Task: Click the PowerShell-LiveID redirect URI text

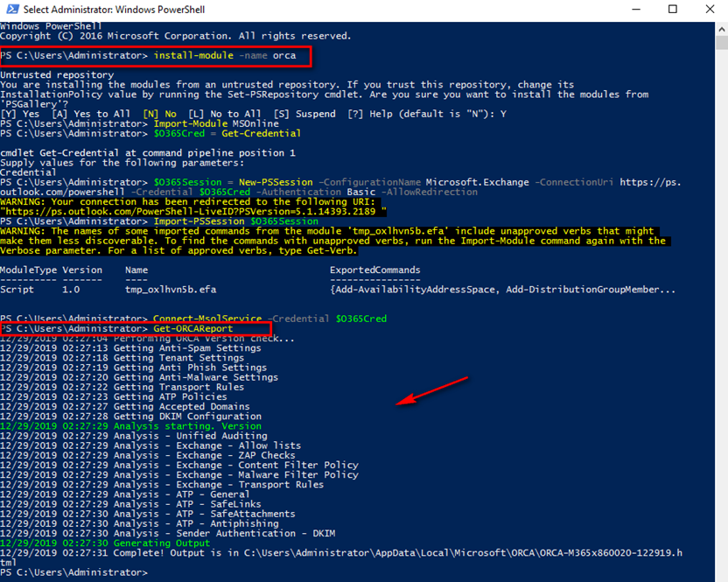Action: pos(193,211)
